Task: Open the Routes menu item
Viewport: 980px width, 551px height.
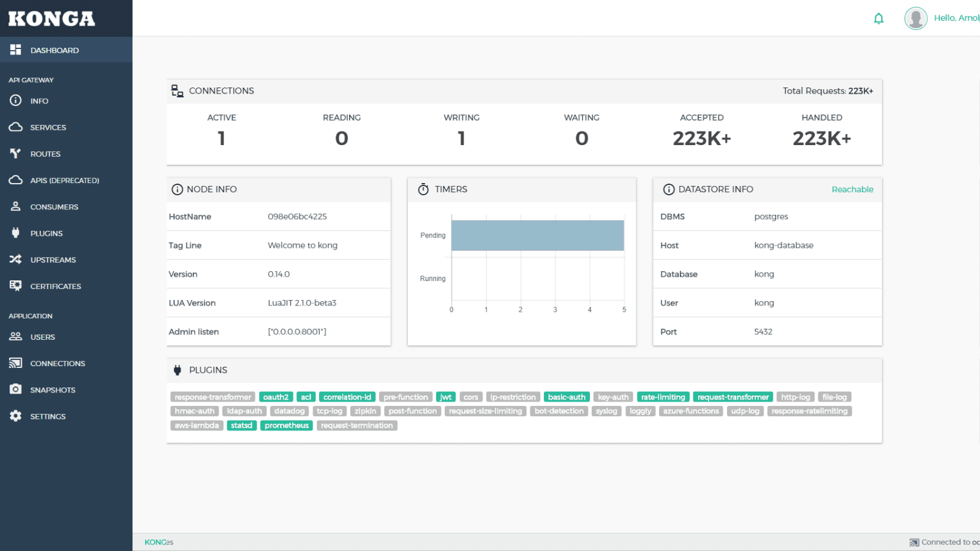Action: 66,154
